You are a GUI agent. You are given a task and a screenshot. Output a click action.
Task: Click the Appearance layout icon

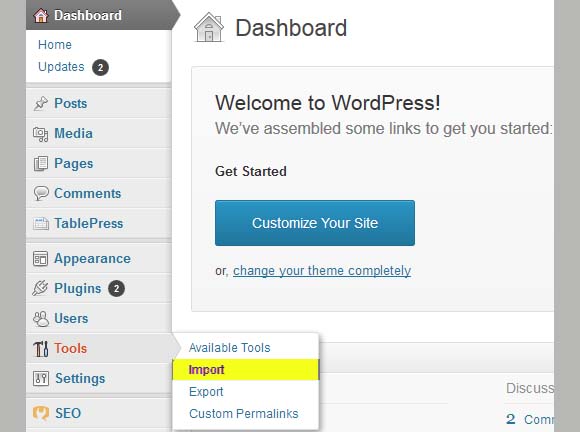pyautogui.click(x=41, y=259)
